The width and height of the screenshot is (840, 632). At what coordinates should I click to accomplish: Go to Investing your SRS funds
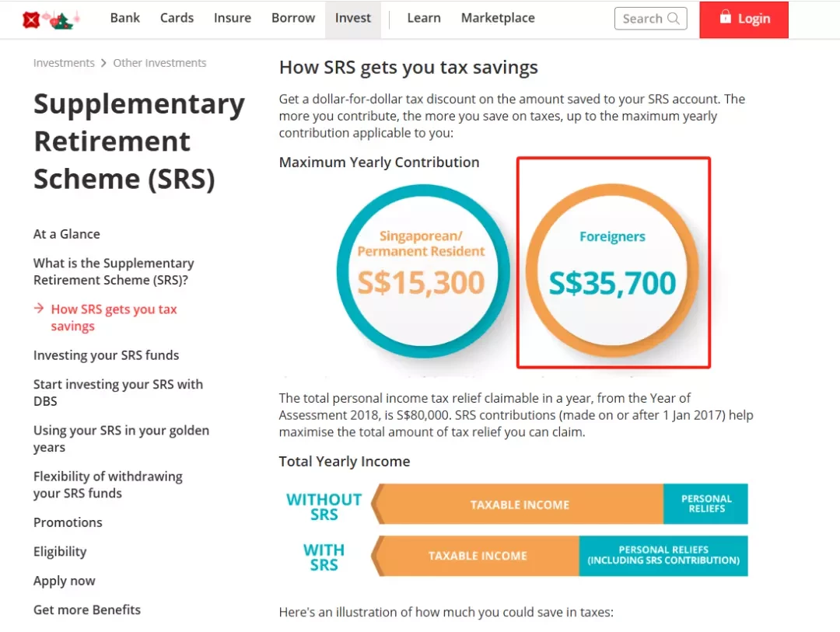coord(106,355)
